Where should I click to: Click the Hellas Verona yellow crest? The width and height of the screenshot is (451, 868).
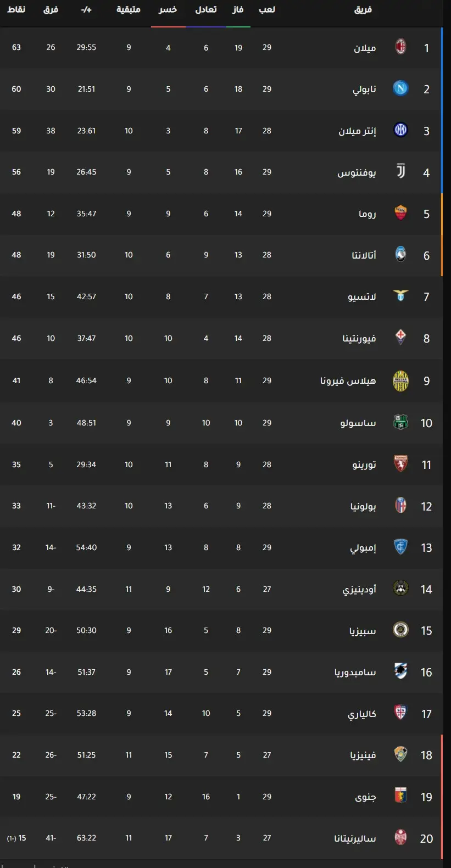(x=401, y=380)
